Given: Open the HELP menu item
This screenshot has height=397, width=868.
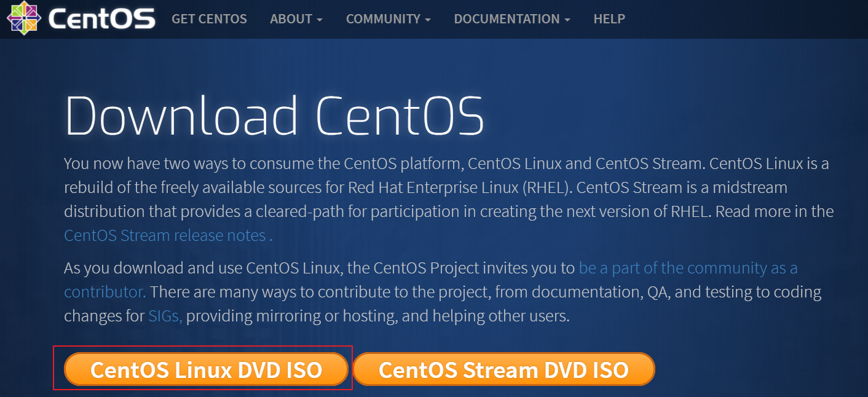Looking at the screenshot, I should pos(609,19).
